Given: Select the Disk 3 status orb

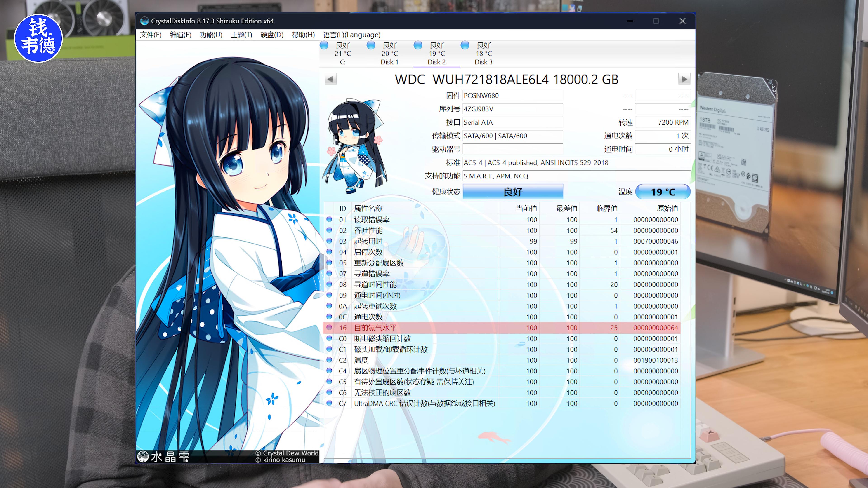Looking at the screenshot, I should pos(465,45).
